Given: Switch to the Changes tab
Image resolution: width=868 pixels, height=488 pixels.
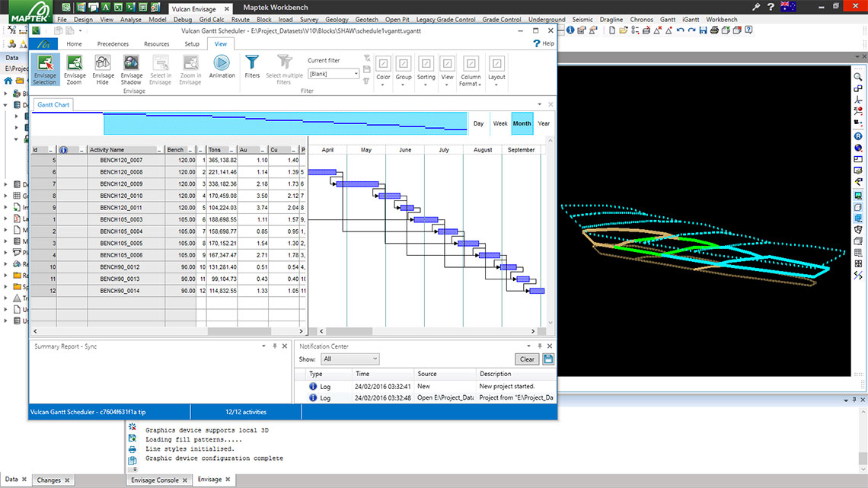Looking at the screenshot, I should pyautogui.click(x=49, y=480).
